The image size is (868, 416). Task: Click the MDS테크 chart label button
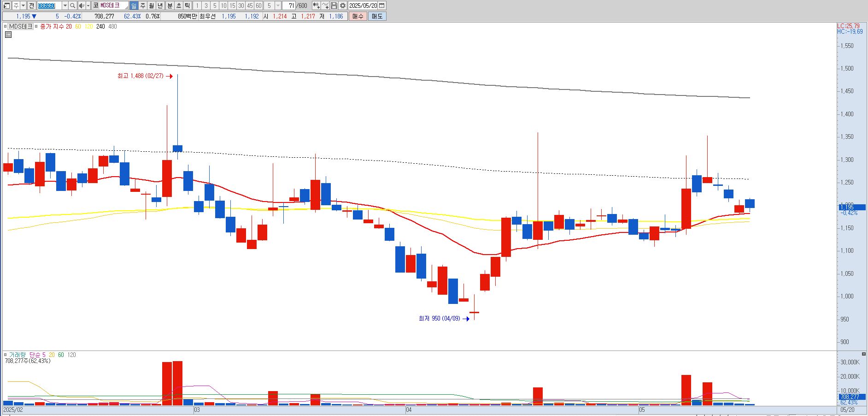21,27
